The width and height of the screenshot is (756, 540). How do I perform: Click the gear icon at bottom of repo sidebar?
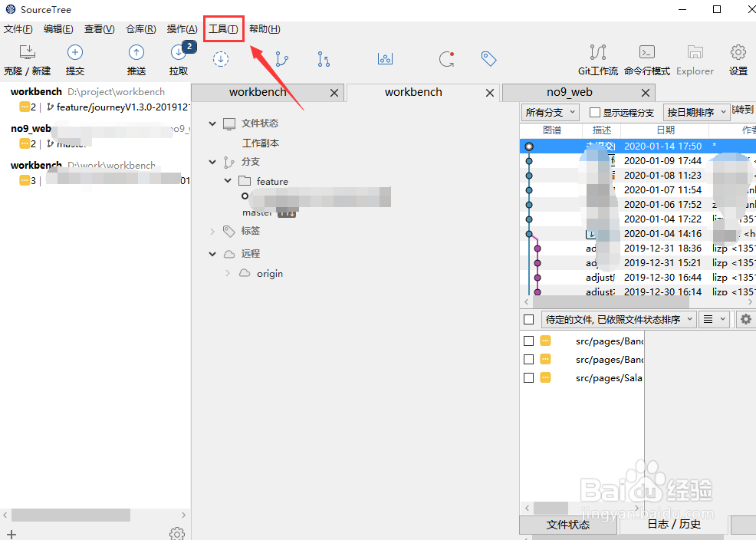(x=177, y=534)
